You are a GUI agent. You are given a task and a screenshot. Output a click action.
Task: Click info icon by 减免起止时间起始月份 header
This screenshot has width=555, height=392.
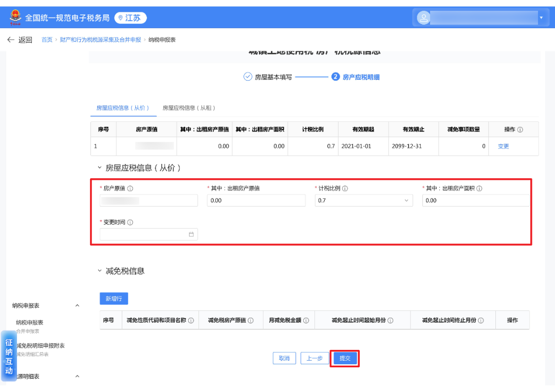coord(391,320)
